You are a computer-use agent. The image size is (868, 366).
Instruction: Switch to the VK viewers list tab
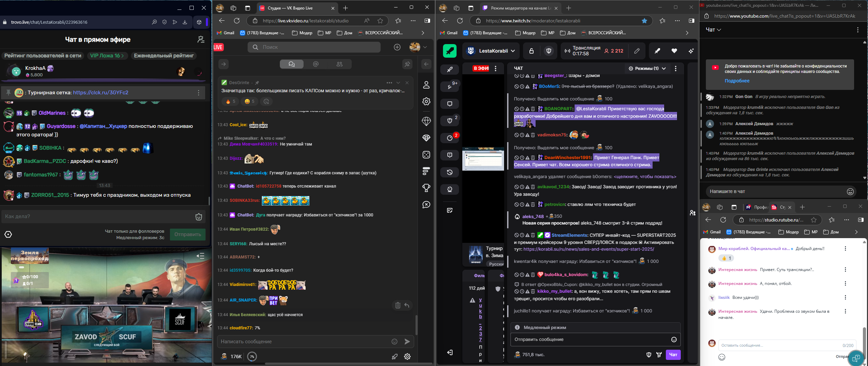coord(339,64)
